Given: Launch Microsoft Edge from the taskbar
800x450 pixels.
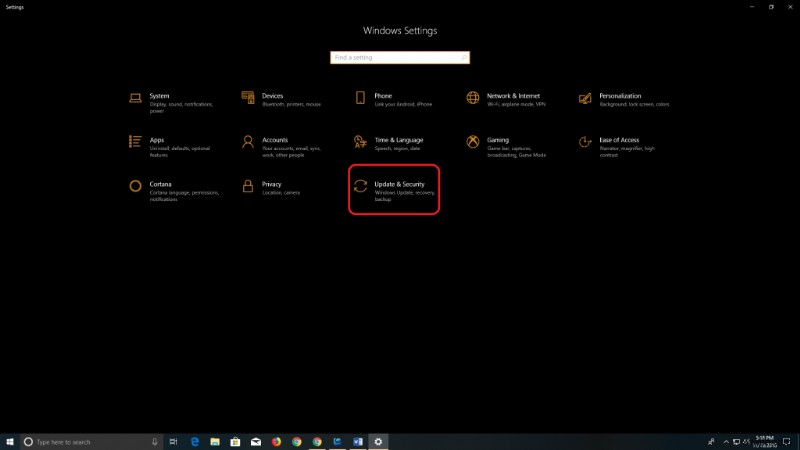Looking at the screenshot, I should coord(194,442).
